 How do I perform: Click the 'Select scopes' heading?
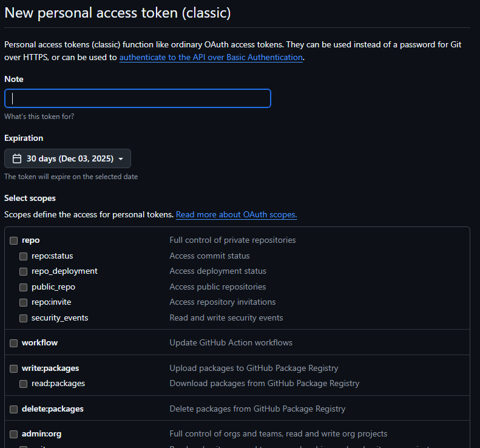[x=30, y=198]
